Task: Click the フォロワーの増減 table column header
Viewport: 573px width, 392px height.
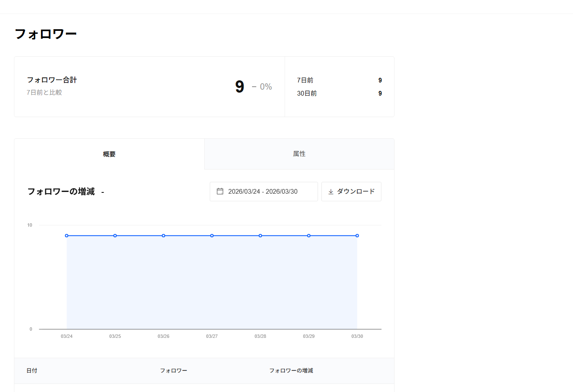Action: 291,371
